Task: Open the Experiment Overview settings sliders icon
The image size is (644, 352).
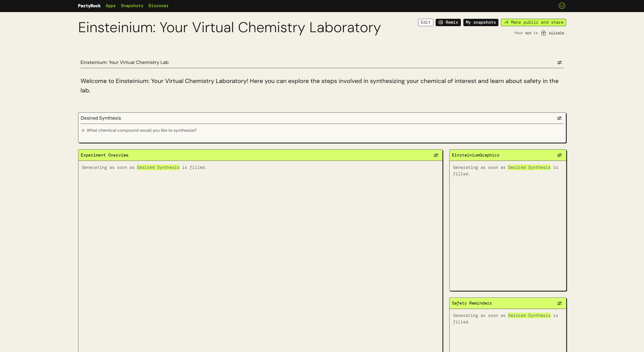Action: pos(436,155)
